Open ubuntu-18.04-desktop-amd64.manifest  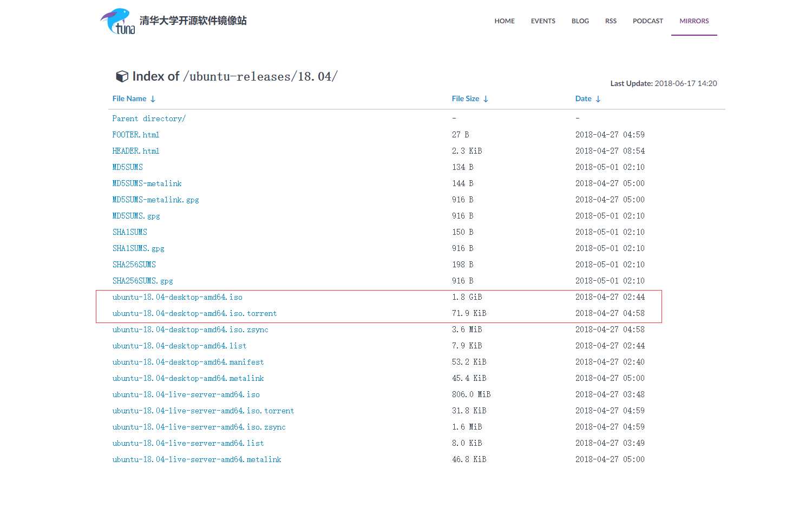pos(188,362)
